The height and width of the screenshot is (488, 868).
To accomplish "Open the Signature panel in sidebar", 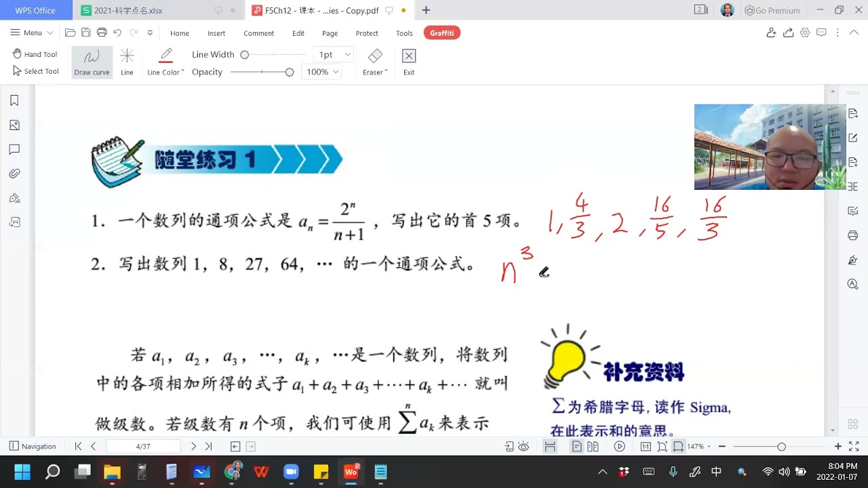I will point(14,198).
